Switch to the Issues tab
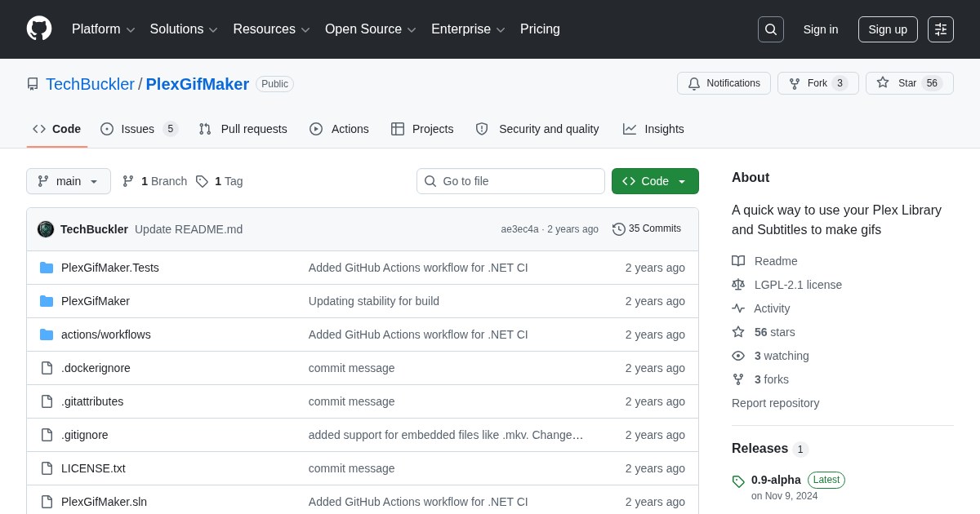Viewport: 980px width, 514px height. coord(139,129)
